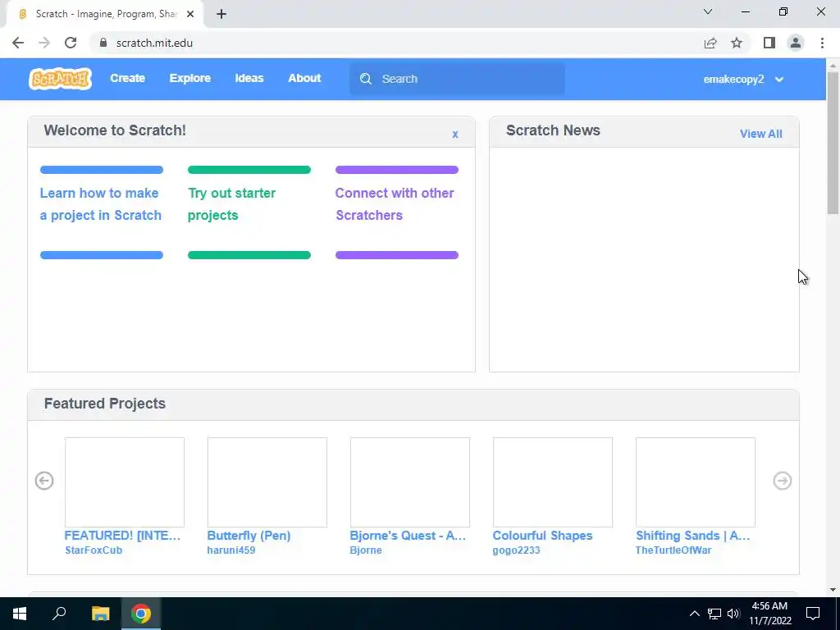The height and width of the screenshot is (630, 840).
Task: Bookmark this page with the star icon
Action: (x=737, y=43)
